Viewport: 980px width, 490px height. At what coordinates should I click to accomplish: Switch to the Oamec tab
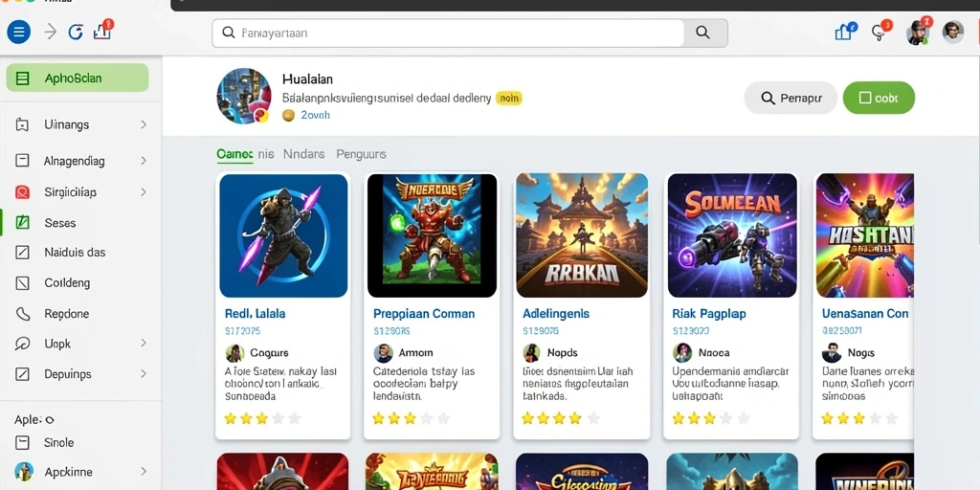point(235,154)
